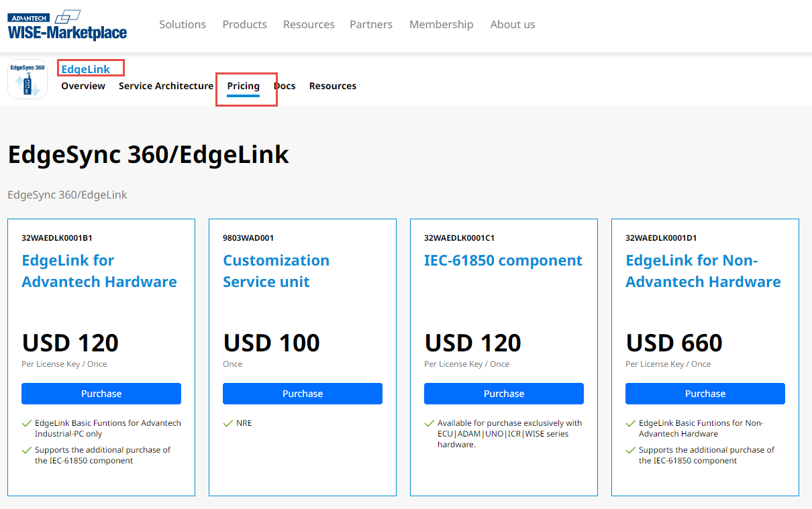The width and height of the screenshot is (812, 509).
Task: Click the EdgeSync 360 product icon
Action: 28,79
